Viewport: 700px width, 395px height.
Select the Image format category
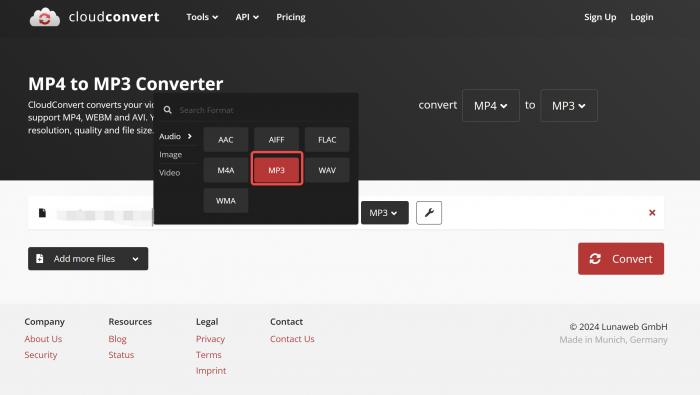(171, 154)
